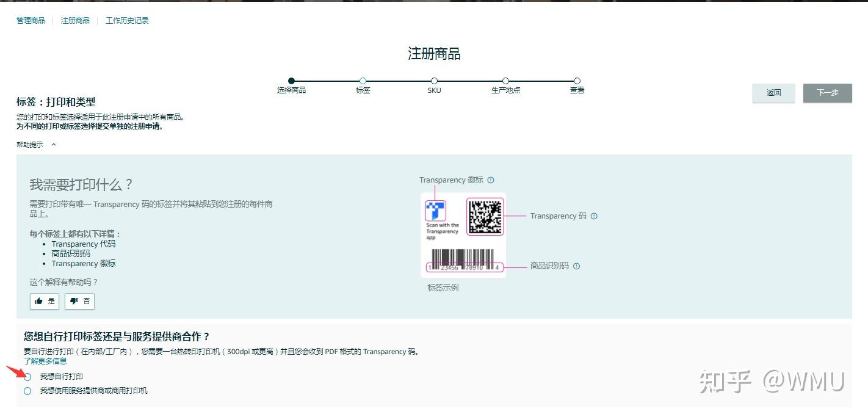Select the filled 选择商品 step dot
This screenshot has height=417, width=868.
tap(291, 81)
